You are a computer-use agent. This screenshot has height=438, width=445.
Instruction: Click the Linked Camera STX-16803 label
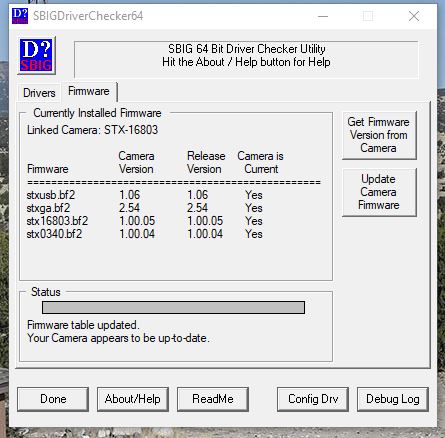click(x=92, y=130)
